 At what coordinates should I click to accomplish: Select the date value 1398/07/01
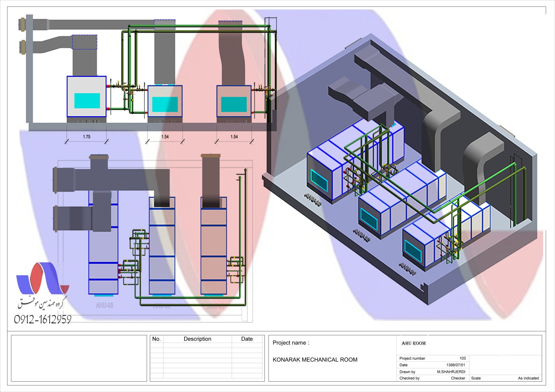[x=456, y=365]
